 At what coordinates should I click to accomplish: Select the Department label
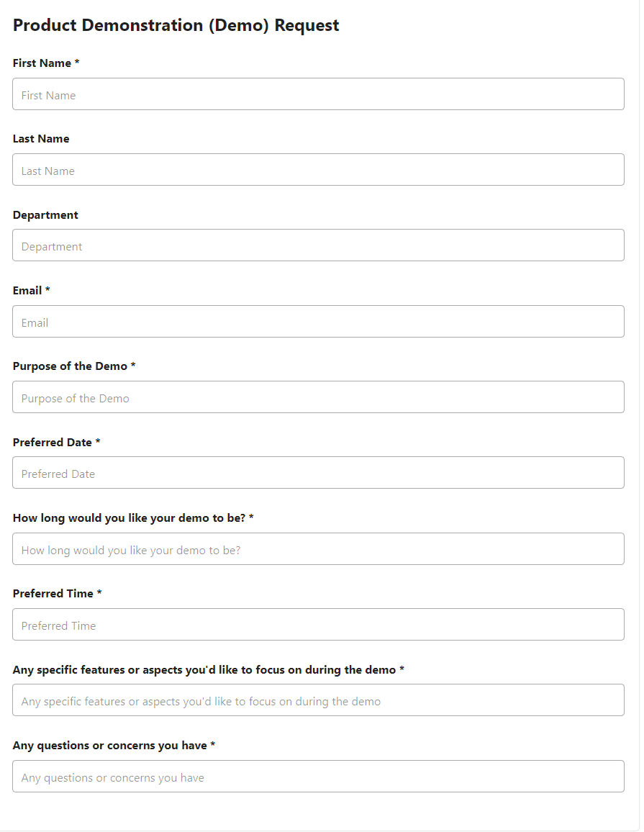(x=45, y=214)
